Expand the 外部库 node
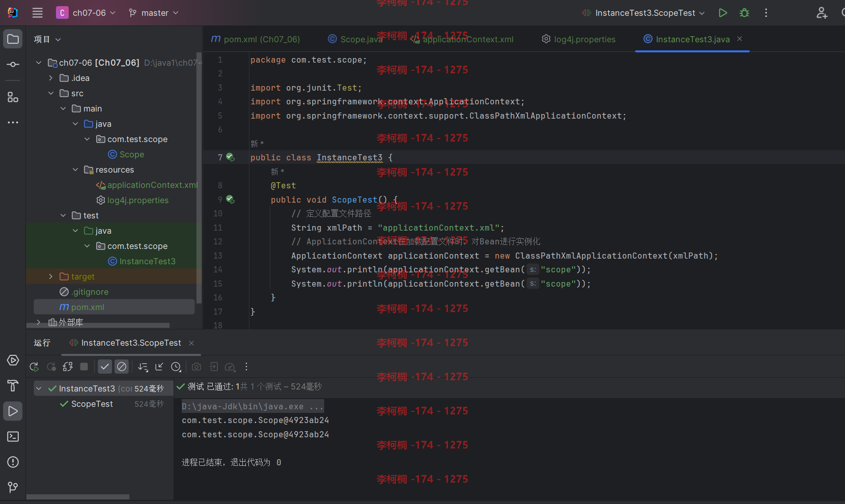This screenshot has width=845, height=504. [38, 322]
